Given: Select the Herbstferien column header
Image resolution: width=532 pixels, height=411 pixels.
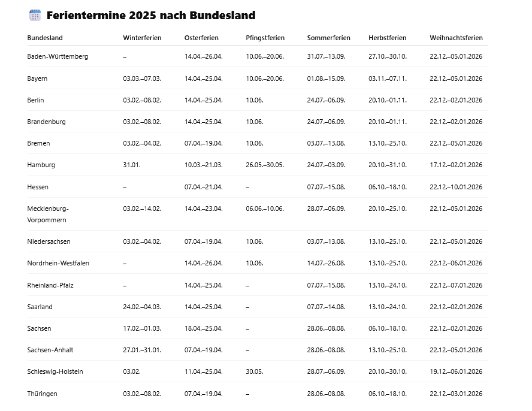Looking at the screenshot, I should pyautogui.click(x=387, y=38).
